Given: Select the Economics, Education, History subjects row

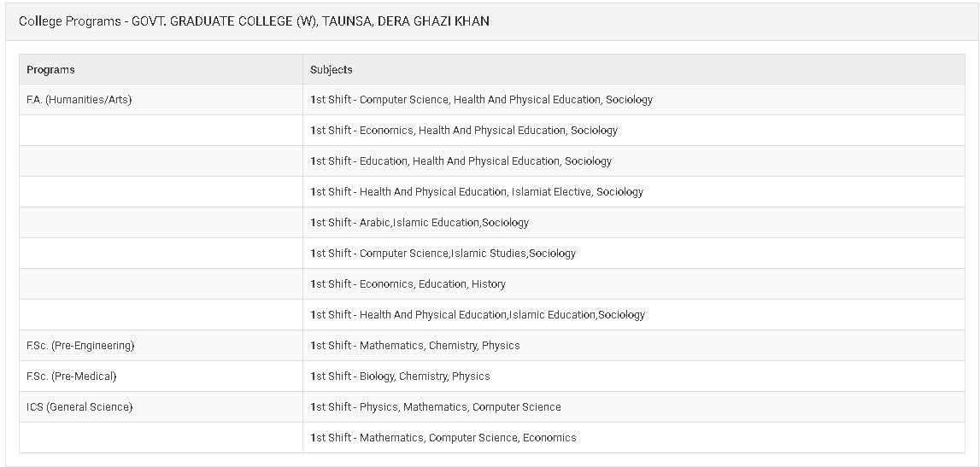Looking at the screenshot, I should [408, 284].
